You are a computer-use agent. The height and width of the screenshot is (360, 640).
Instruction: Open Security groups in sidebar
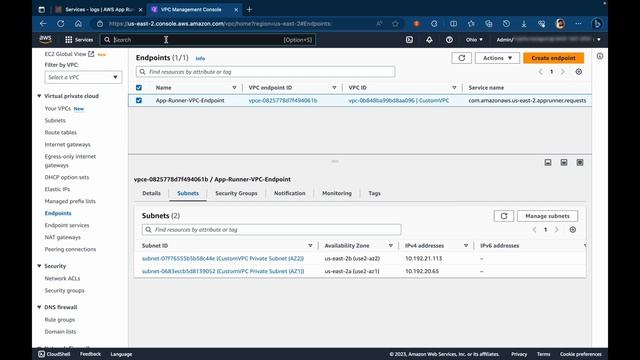click(x=64, y=291)
